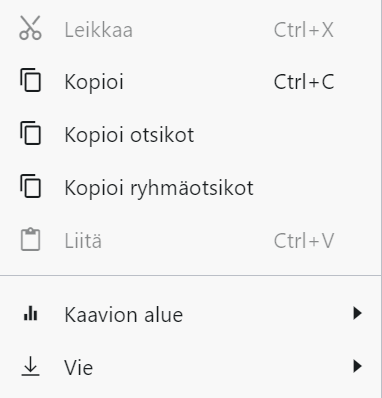The height and width of the screenshot is (398, 382).
Task: Select the Leikkaa menu entry
Action: click(190, 29)
